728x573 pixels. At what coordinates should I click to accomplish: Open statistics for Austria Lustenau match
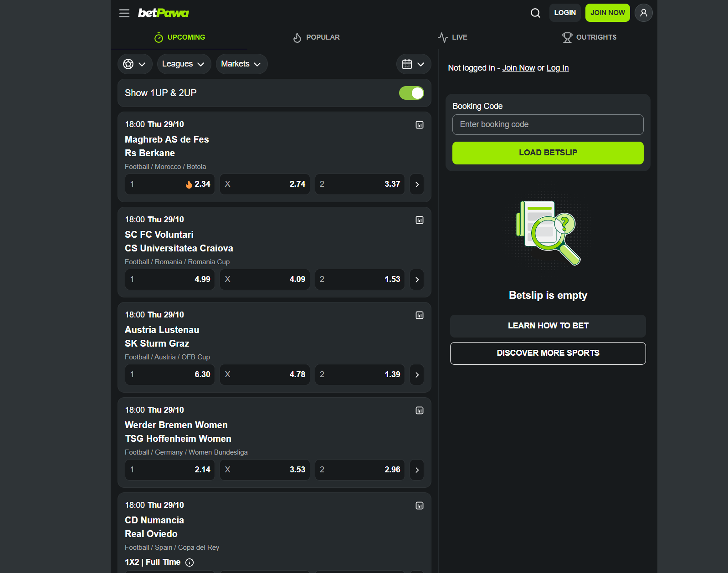click(x=420, y=315)
